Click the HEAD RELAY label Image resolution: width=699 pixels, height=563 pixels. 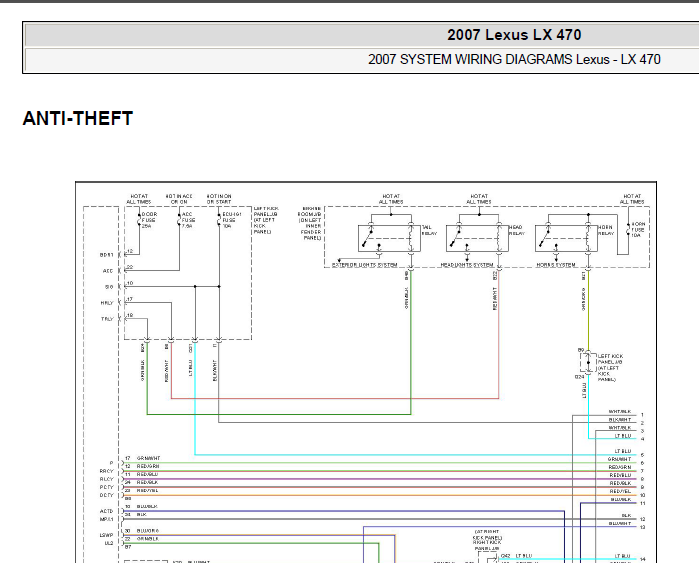517,230
